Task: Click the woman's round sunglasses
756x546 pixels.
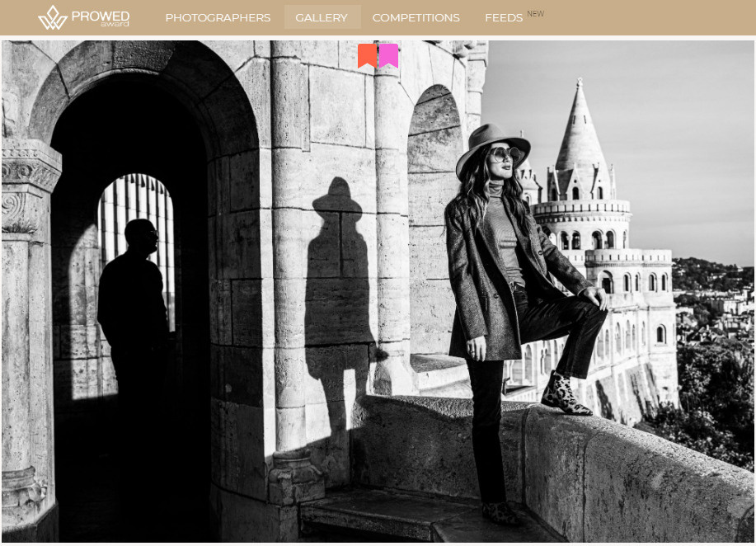Action: 502,154
